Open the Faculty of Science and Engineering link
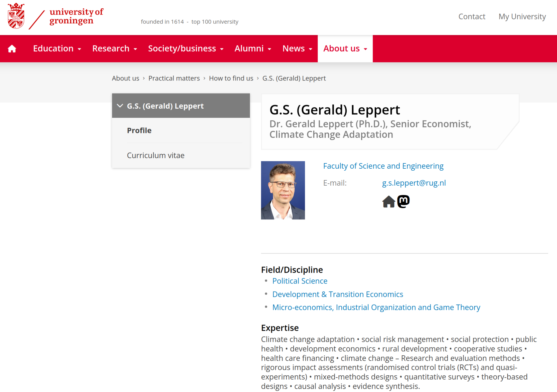Image resolution: width=557 pixels, height=392 pixels. click(383, 166)
